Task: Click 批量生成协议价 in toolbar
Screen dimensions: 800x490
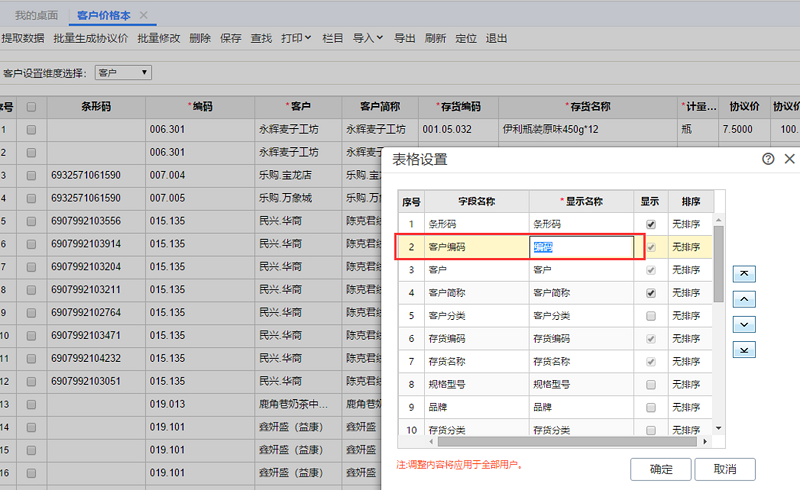Action: 91,38
